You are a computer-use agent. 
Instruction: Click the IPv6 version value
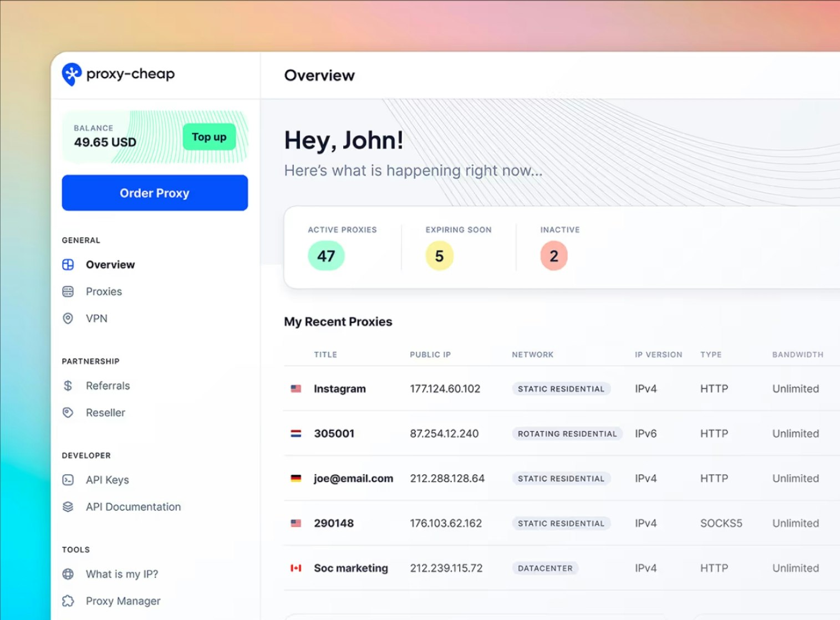(645, 434)
